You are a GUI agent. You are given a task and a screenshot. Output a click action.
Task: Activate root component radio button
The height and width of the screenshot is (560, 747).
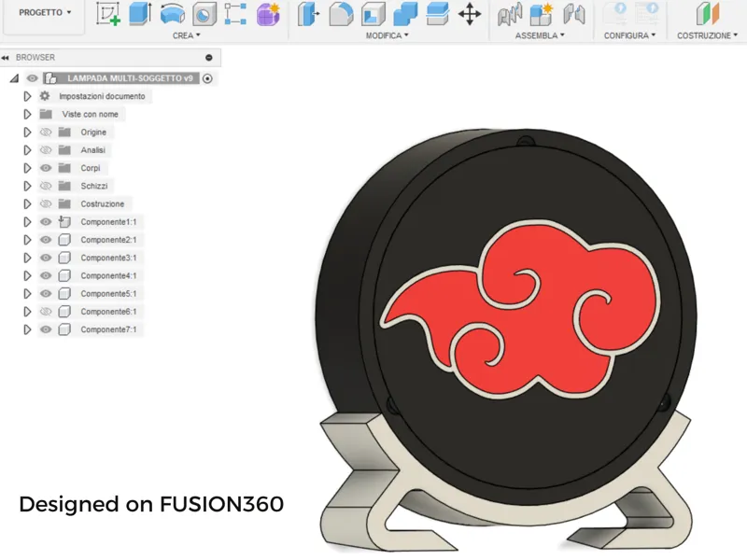tap(207, 78)
